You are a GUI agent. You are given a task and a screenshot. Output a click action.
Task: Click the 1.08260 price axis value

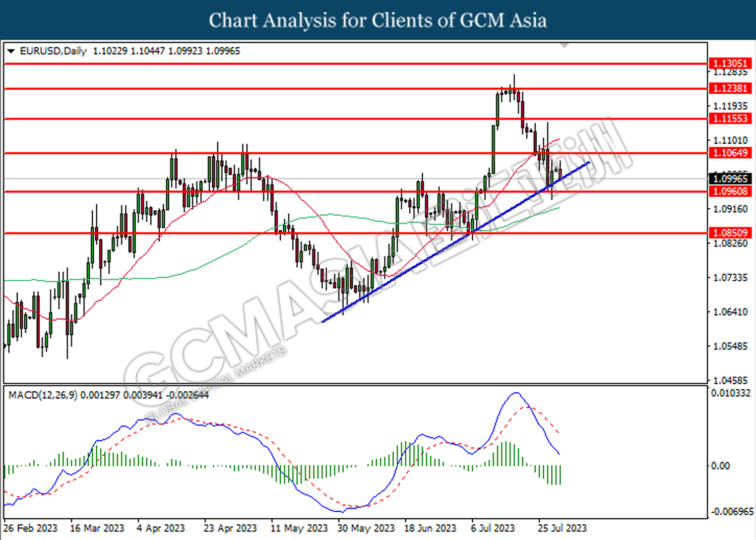(x=731, y=243)
